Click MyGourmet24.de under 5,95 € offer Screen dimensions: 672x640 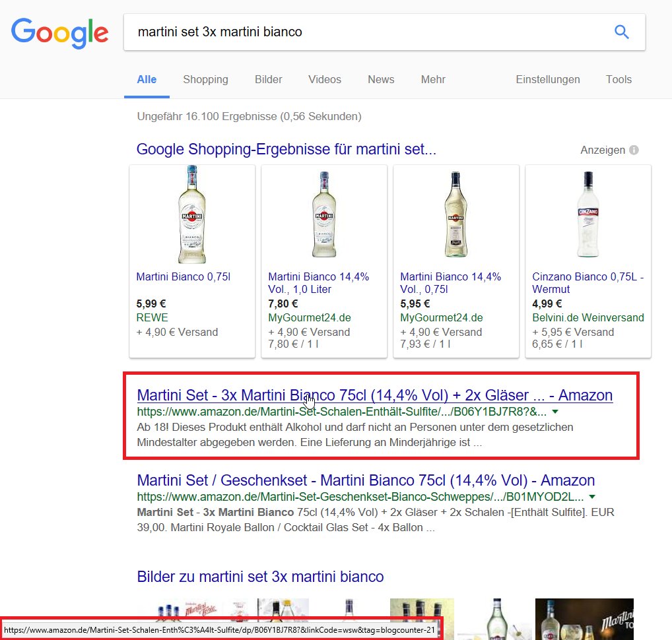pyautogui.click(x=442, y=317)
